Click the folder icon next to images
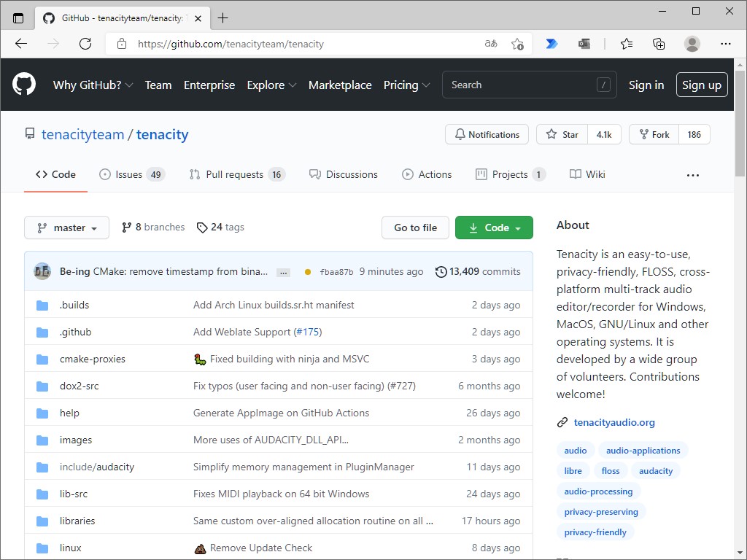Screen dimensions: 747x560 42,440
